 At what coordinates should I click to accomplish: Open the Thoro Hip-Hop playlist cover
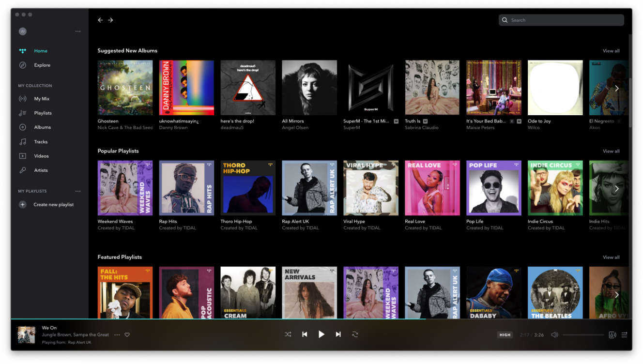point(248,188)
